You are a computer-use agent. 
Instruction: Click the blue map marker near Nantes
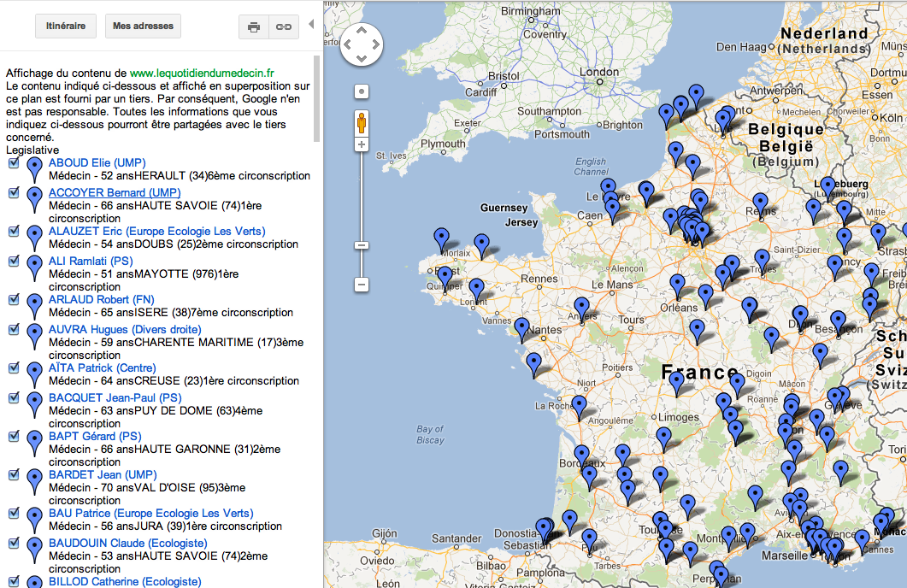click(521, 327)
